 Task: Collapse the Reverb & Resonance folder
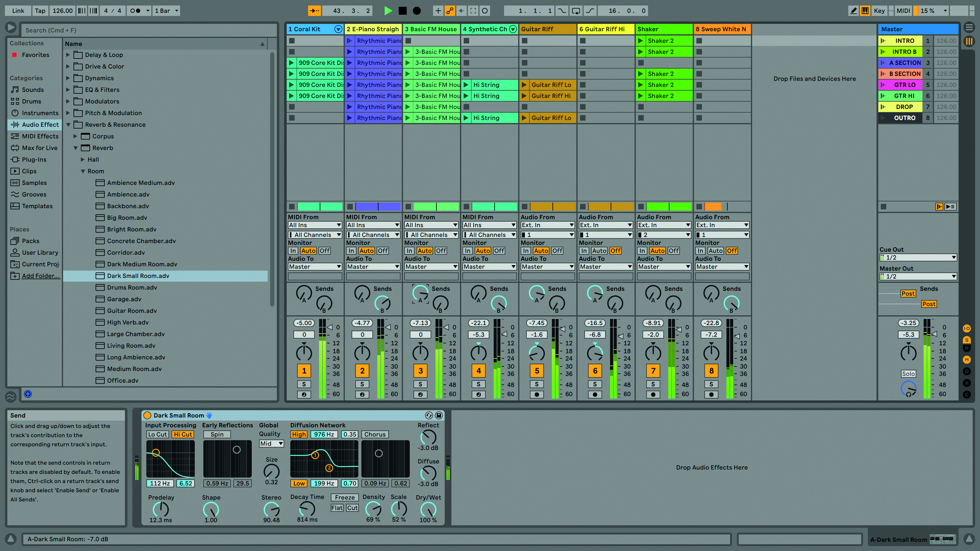(68, 125)
